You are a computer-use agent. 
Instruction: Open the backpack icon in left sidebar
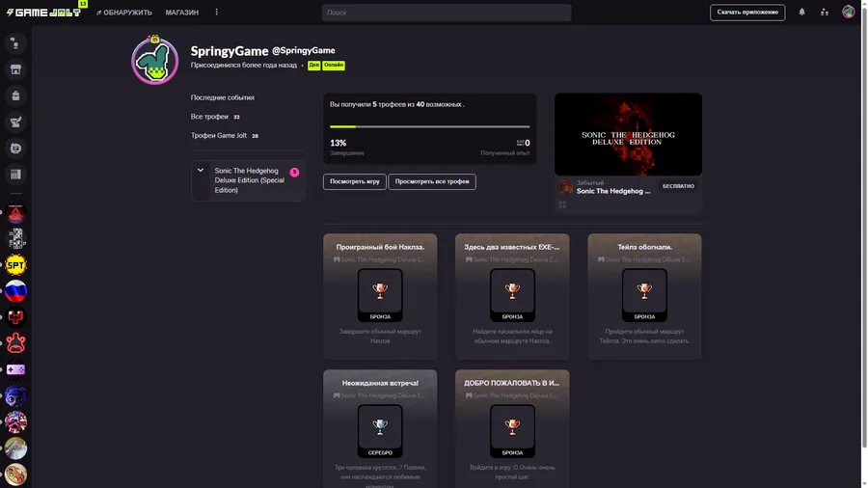coord(15,95)
